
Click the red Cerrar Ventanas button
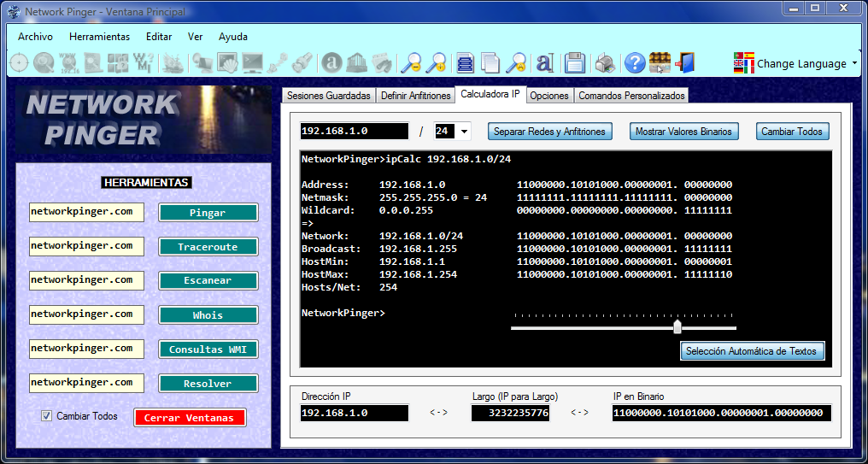(x=190, y=418)
